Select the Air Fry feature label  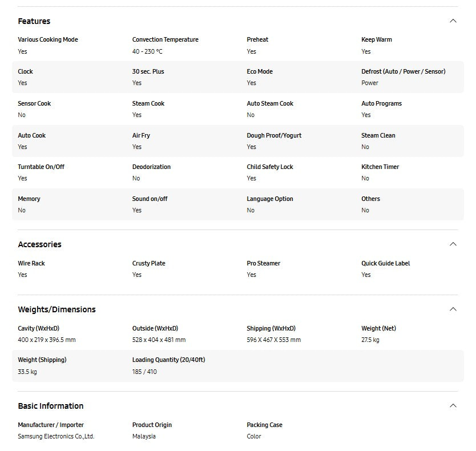(x=141, y=135)
